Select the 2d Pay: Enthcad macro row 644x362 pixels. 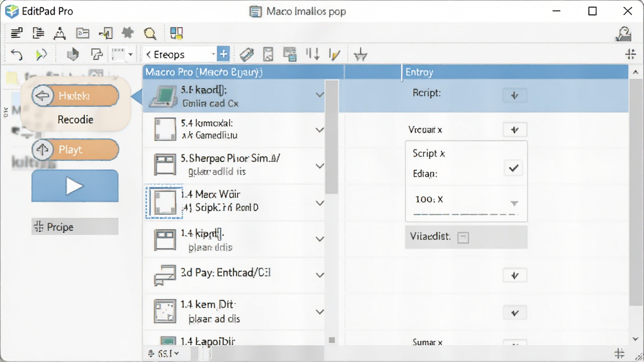tap(234, 275)
